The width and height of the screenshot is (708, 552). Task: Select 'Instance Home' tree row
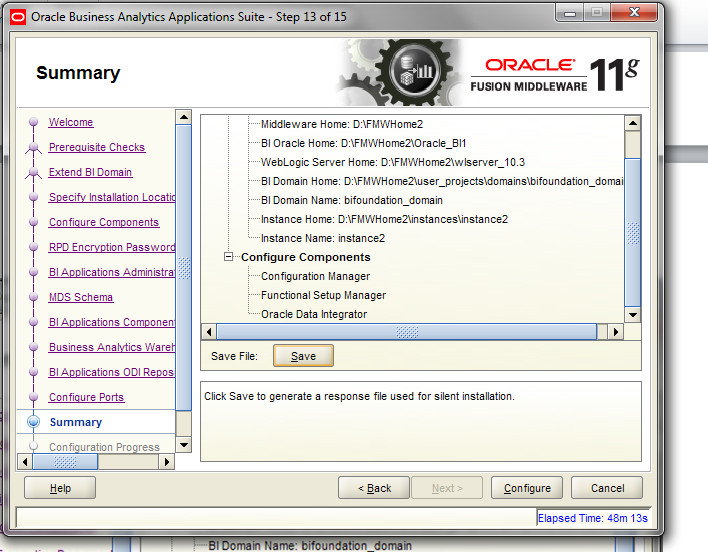384,219
